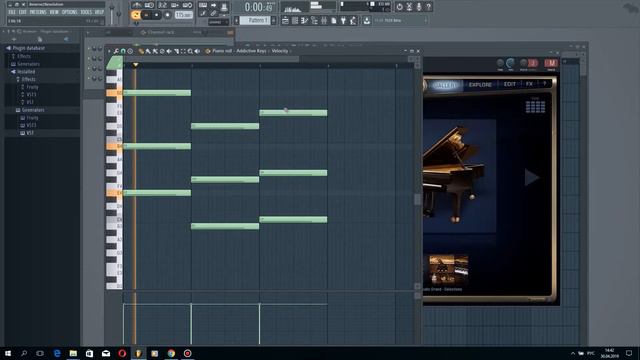Open Chrome from the Windows taskbar
Viewport: 640px width, 360px height.
(x=171, y=353)
